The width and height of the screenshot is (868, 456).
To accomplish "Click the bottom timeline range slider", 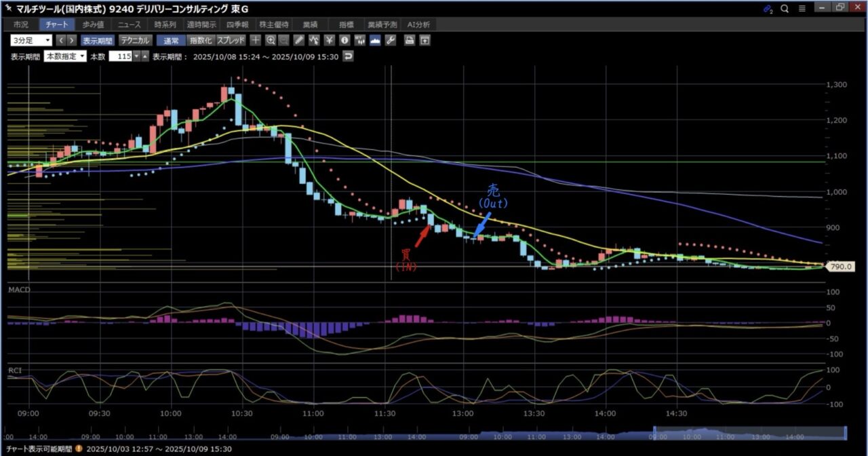I will click(749, 432).
